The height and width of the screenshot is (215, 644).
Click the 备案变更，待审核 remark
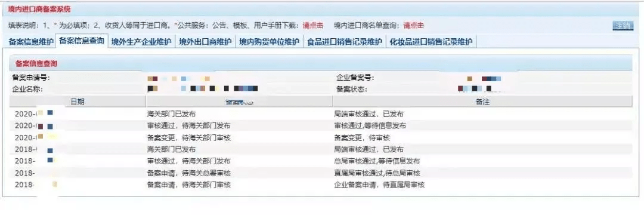point(362,138)
